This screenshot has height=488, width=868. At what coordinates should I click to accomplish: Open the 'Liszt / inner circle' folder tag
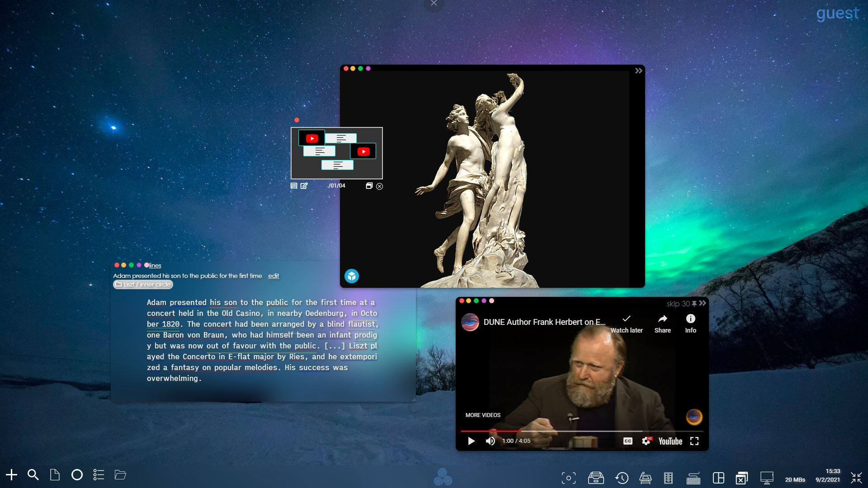coord(143,285)
